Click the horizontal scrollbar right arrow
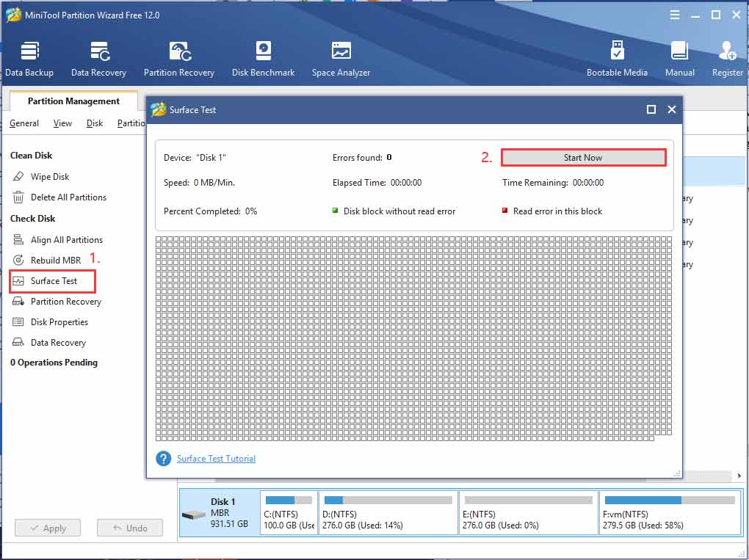The image size is (749, 560). pos(739,476)
